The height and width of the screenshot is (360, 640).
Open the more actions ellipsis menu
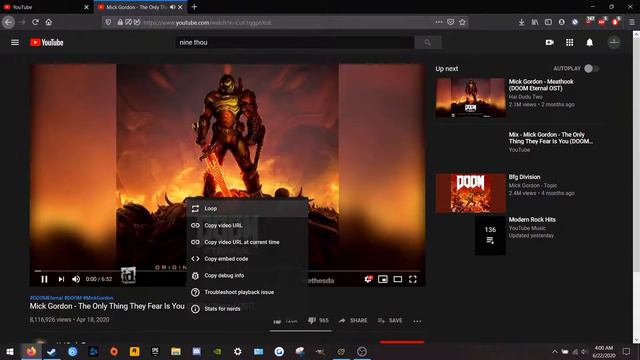pos(417,321)
